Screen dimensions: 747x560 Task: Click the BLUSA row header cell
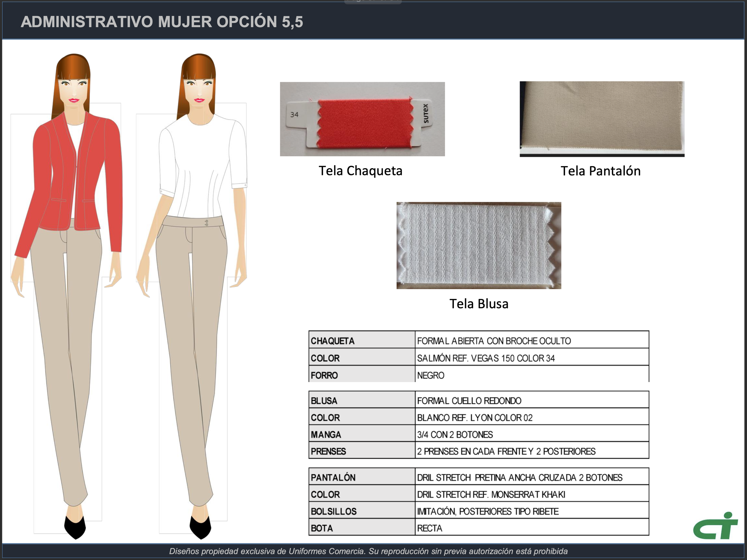click(361, 400)
